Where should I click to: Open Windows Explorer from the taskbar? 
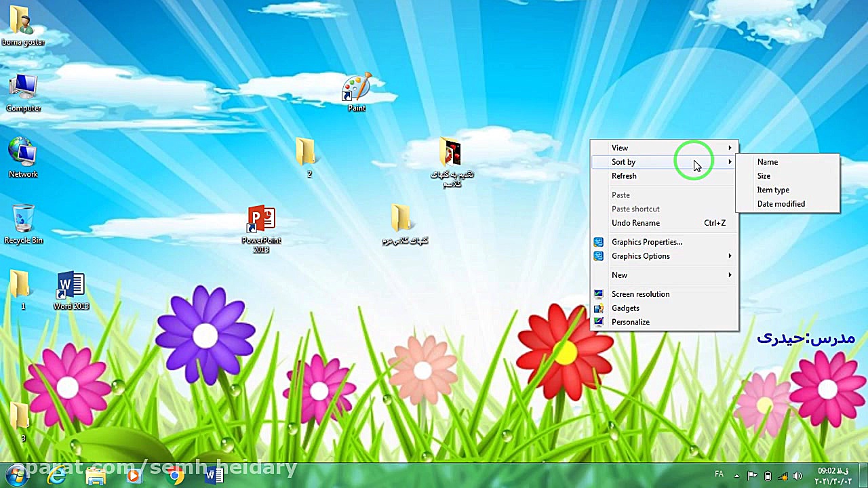(96, 476)
